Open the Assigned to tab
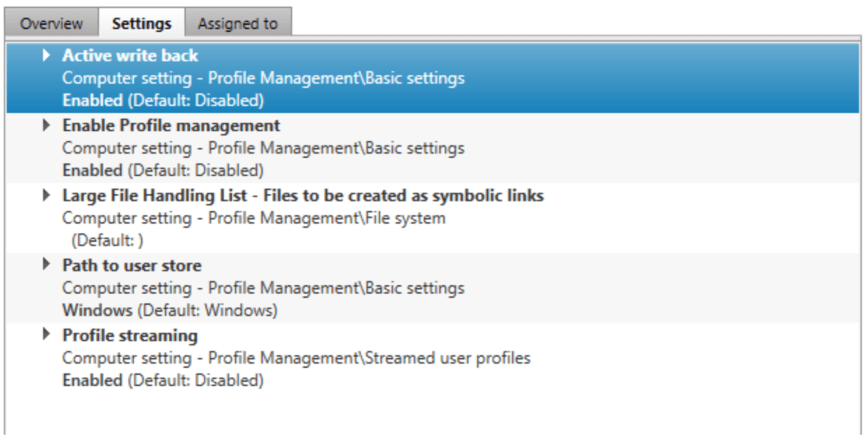Image resolution: width=868 pixels, height=435 pixels. (x=237, y=23)
